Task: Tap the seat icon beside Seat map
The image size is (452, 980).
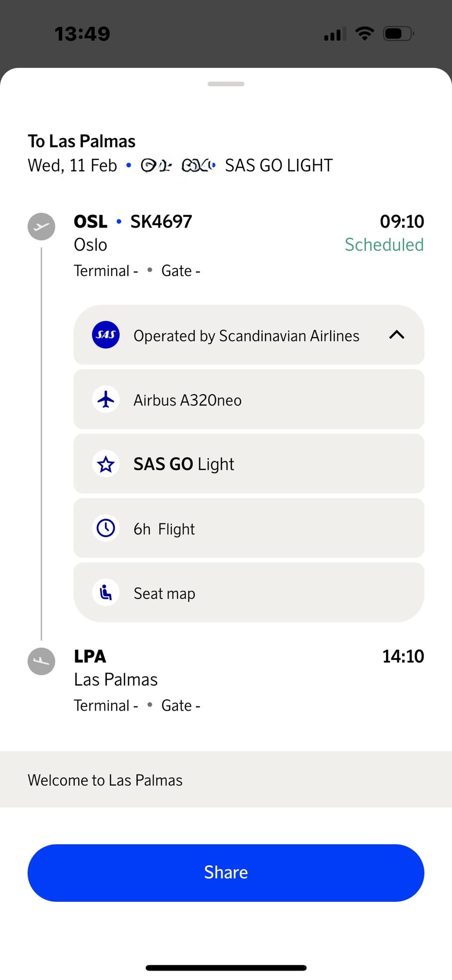Action: 105,592
